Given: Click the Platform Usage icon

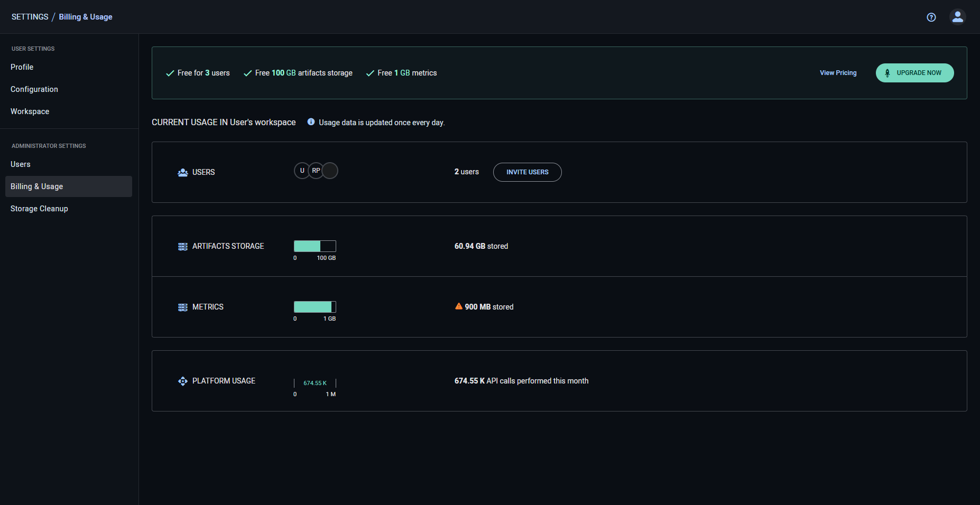Looking at the screenshot, I should (182, 381).
